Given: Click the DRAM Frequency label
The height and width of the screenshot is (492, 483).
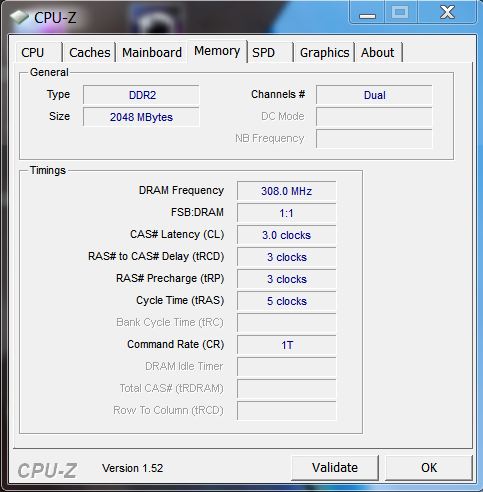Looking at the screenshot, I should tap(181, 190).
